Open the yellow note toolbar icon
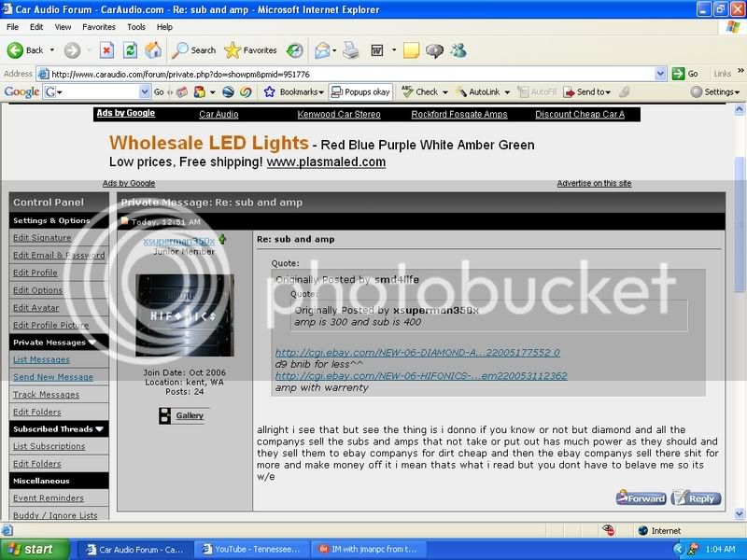 [411, 50]
